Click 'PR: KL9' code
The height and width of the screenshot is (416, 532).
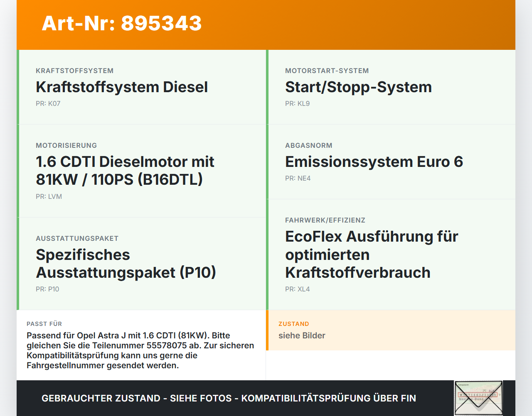tap(298, 104)
